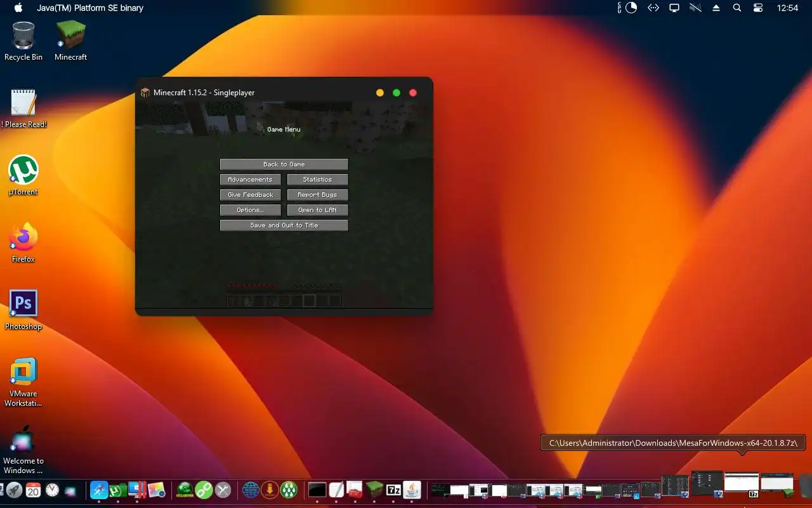Open black terminal icon in dock
This screenshot has height=508, width=812.
click(x=317, y=490)
